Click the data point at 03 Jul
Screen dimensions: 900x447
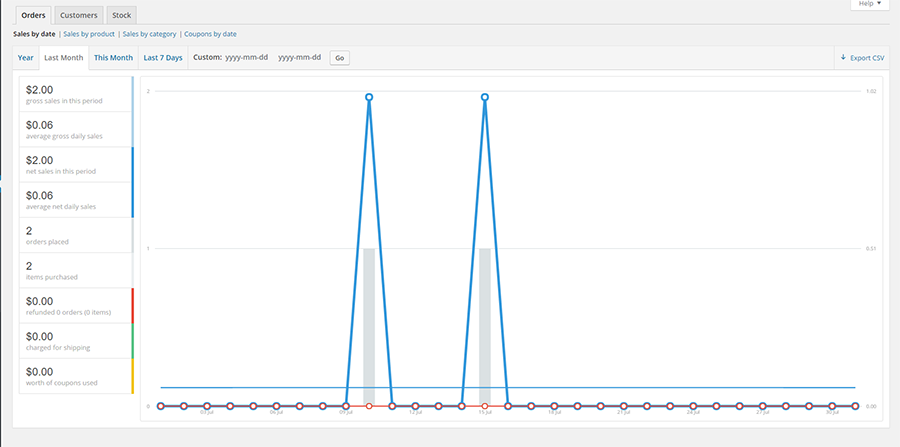(x=207, y=406)
